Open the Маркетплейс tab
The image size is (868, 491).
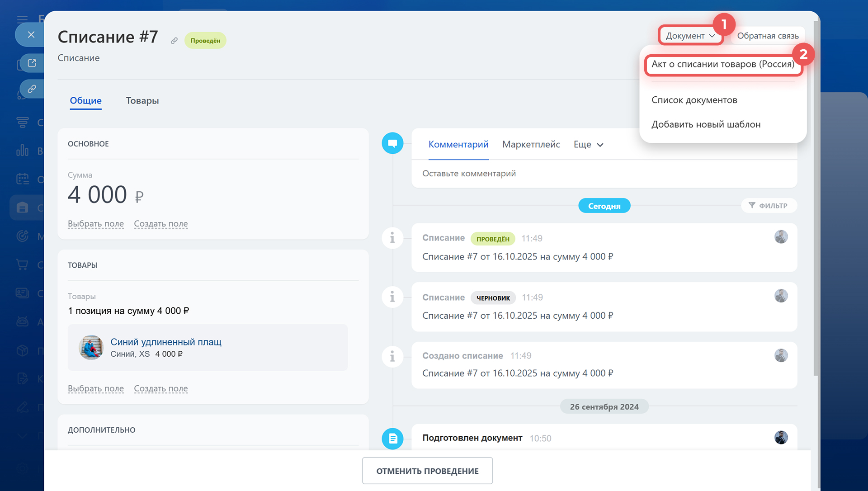(531, 144)
